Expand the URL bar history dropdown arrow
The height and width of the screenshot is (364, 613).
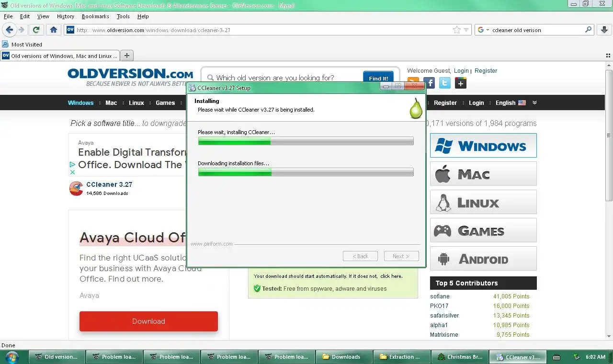[x=466, y=30]
